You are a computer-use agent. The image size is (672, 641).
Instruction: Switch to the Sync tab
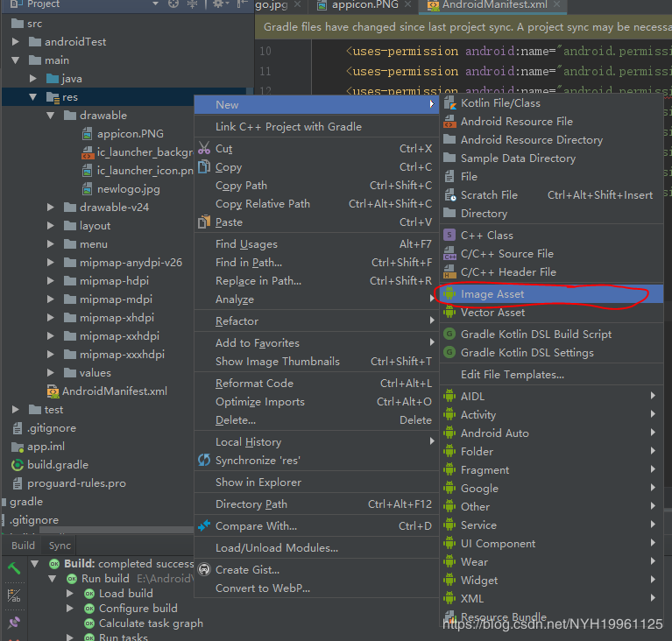60,546
